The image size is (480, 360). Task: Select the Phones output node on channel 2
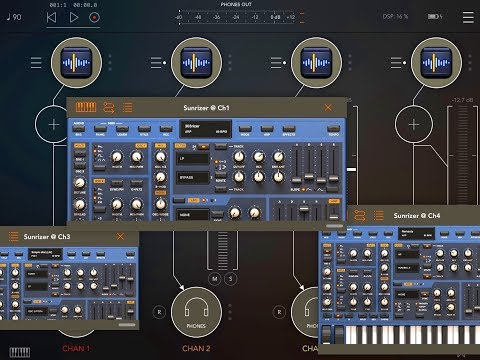[196, 313]
